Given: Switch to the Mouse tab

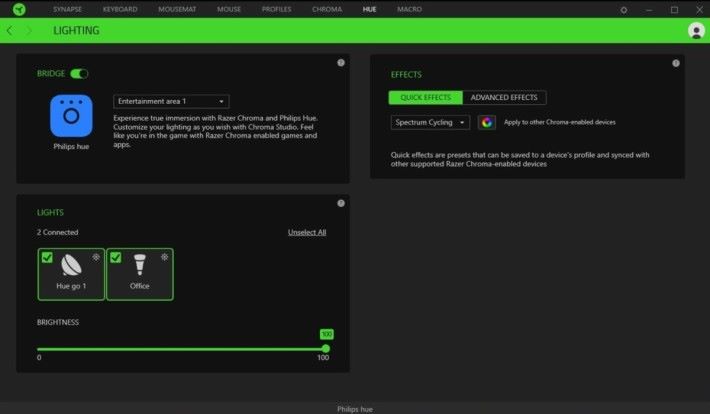Looking at the screenshot, I should point(229,9).
